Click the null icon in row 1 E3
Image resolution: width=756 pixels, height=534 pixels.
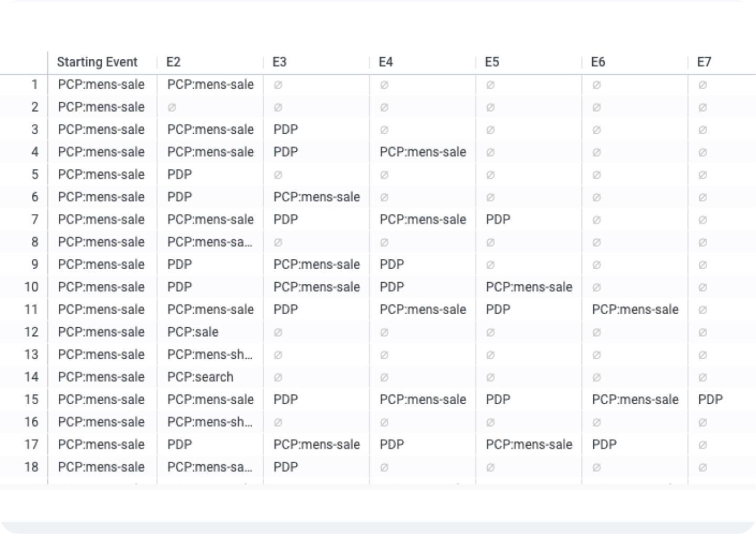point(278,85)
